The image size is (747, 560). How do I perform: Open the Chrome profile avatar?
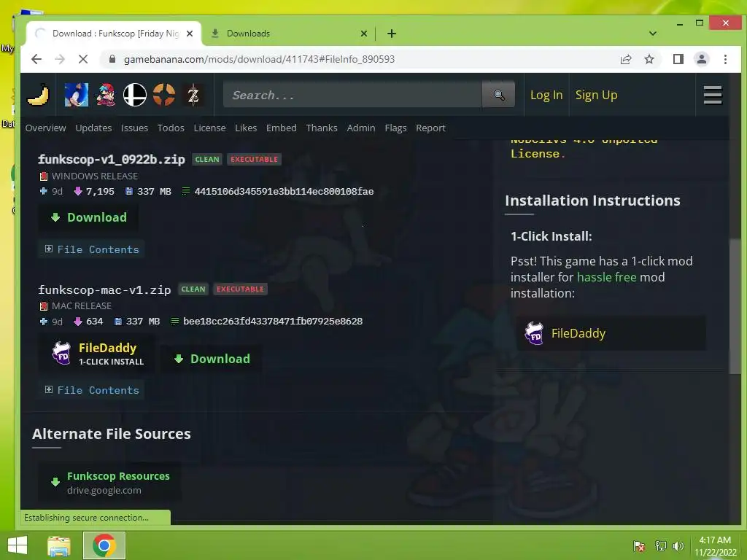coord(701,59)
